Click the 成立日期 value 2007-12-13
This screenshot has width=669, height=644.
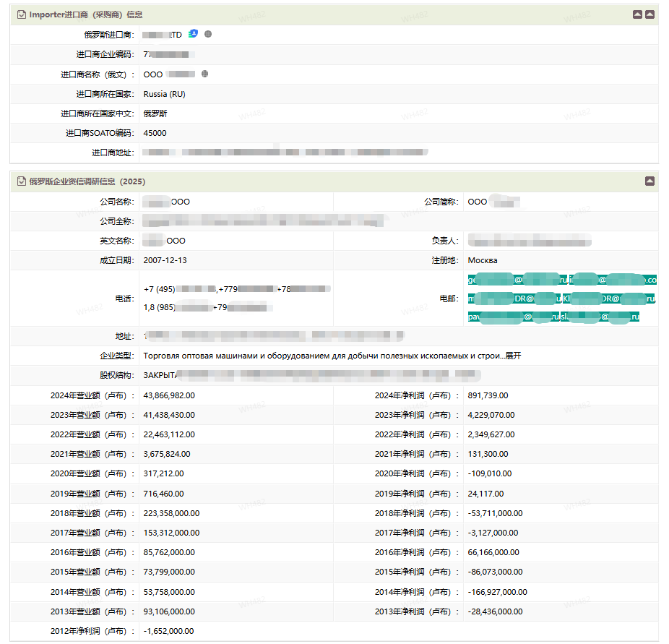point(165,260)
